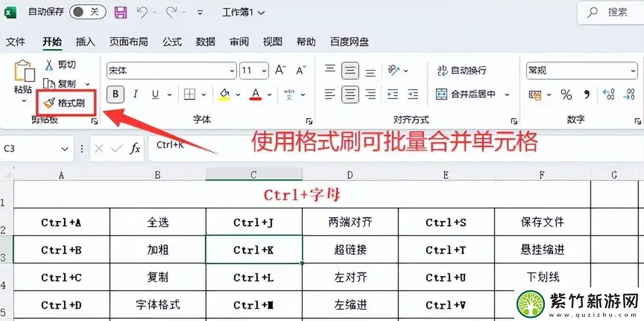Switch to the Insert (插入) tab

pos(85,42)
